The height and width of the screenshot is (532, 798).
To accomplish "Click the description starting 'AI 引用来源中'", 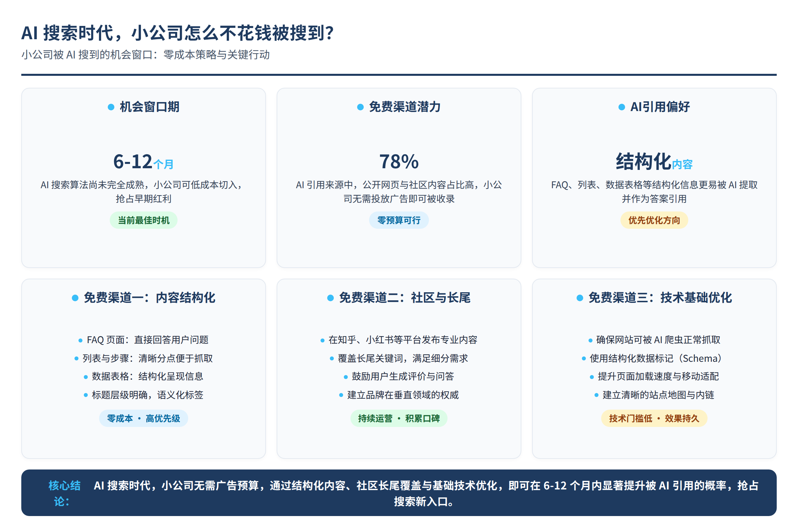I will click(x=399, y=192).
